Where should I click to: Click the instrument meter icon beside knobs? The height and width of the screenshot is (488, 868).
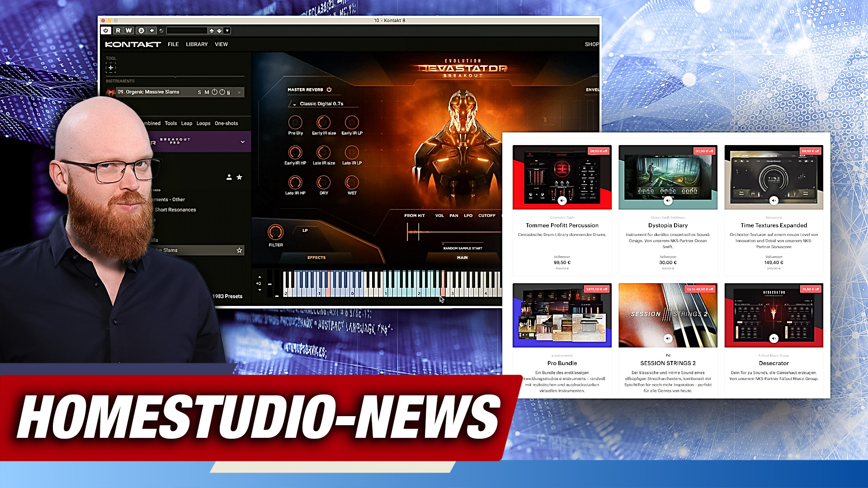[228, 92]
